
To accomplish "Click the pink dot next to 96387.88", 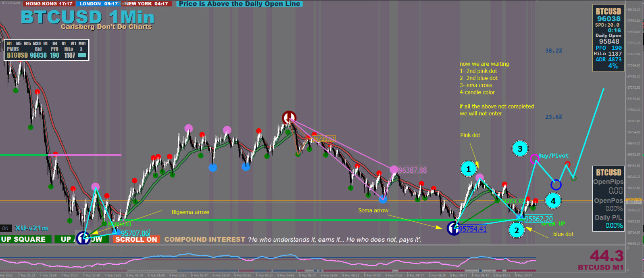I will click(394, 170).
